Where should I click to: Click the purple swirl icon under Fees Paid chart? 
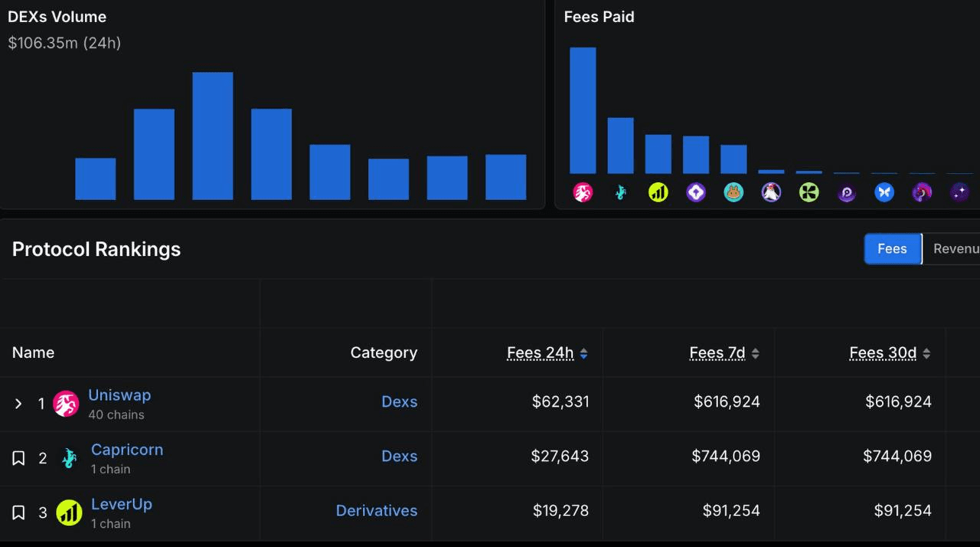847,192
